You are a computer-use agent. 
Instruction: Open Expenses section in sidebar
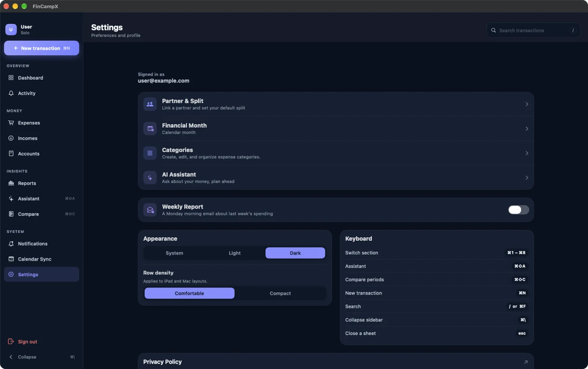point(42,123)
